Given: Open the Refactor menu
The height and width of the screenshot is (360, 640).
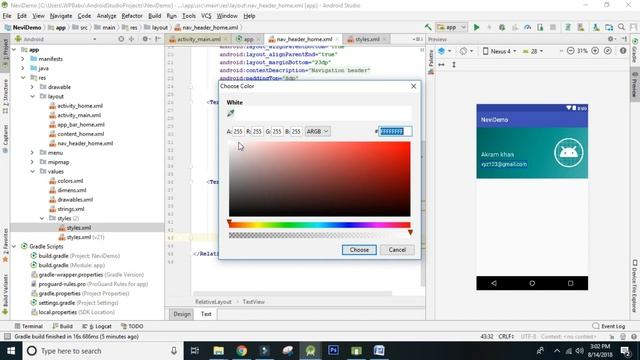Looking at the screenshot, I should pyautogui.click(x=132, y=16).
